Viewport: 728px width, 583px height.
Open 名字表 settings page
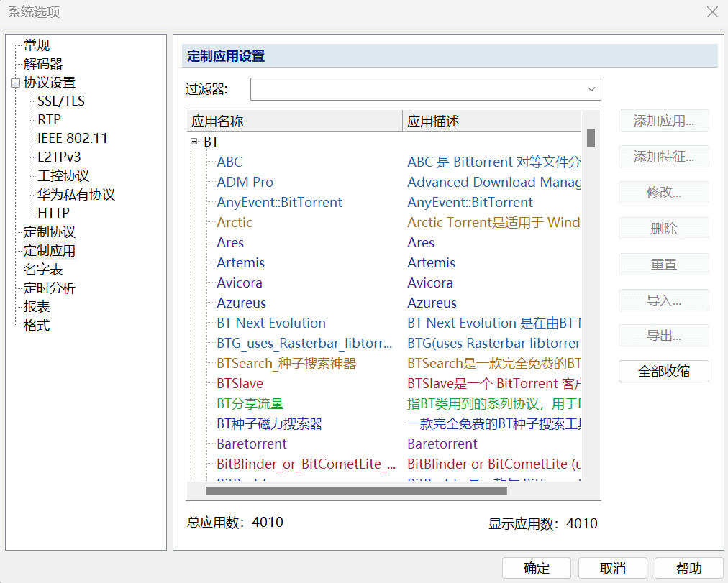click(x=43, y=270)
